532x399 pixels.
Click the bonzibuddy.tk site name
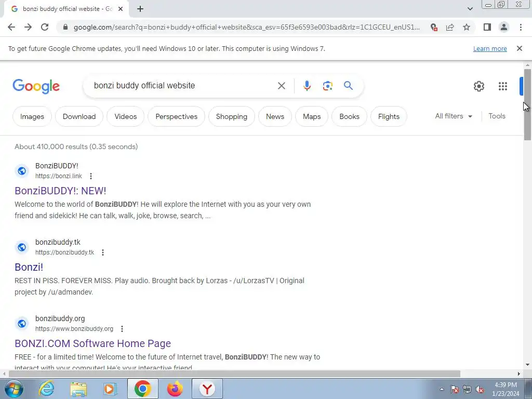pos(58,242)
